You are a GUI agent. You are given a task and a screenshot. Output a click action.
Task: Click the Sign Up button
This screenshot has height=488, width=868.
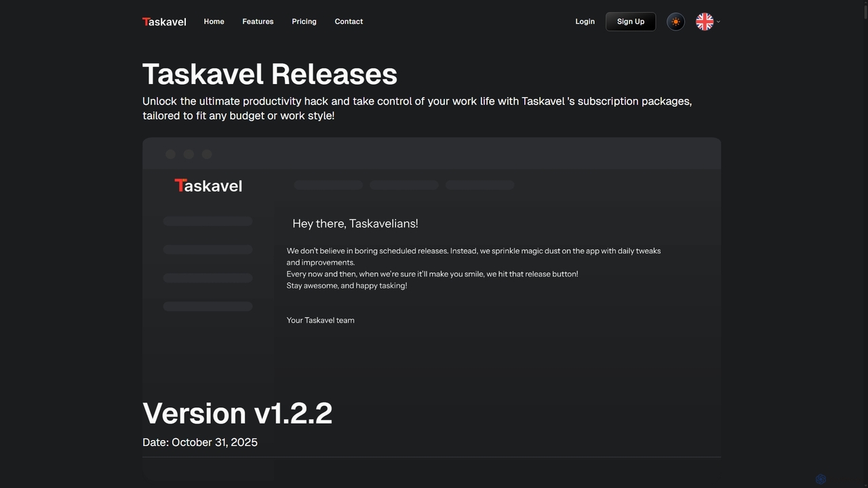tap(631, 22)
